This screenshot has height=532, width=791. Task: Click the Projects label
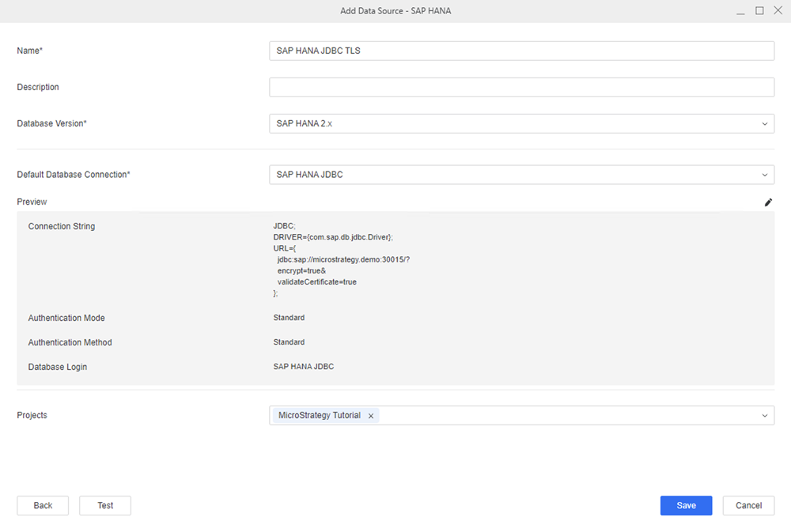(x=32, y=415)
